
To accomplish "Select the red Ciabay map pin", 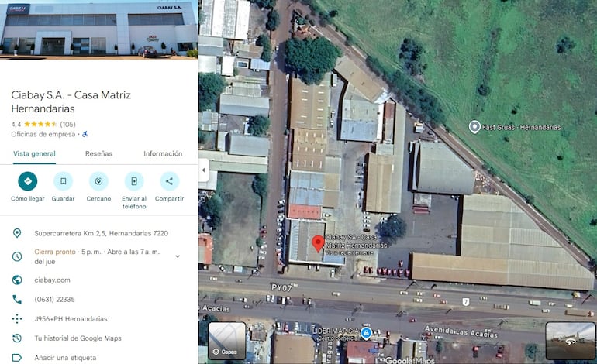I will 318,243.
